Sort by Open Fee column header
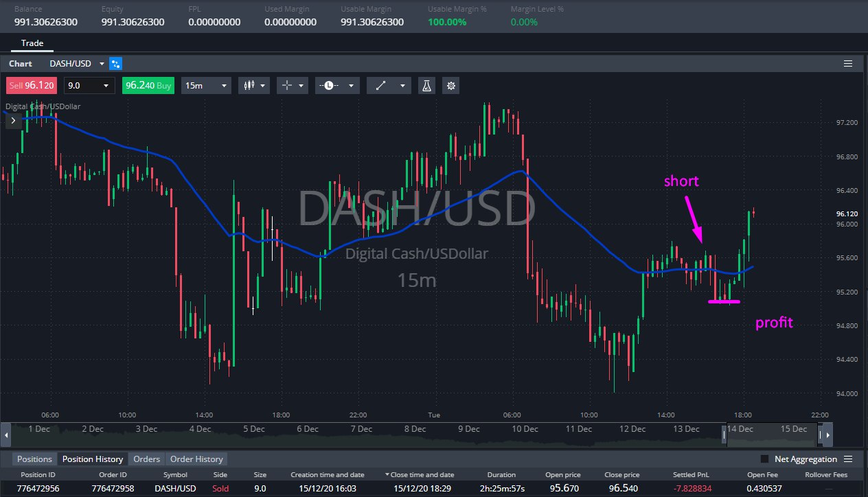Viewport: 868px width, 497px height. click(764, 475)
